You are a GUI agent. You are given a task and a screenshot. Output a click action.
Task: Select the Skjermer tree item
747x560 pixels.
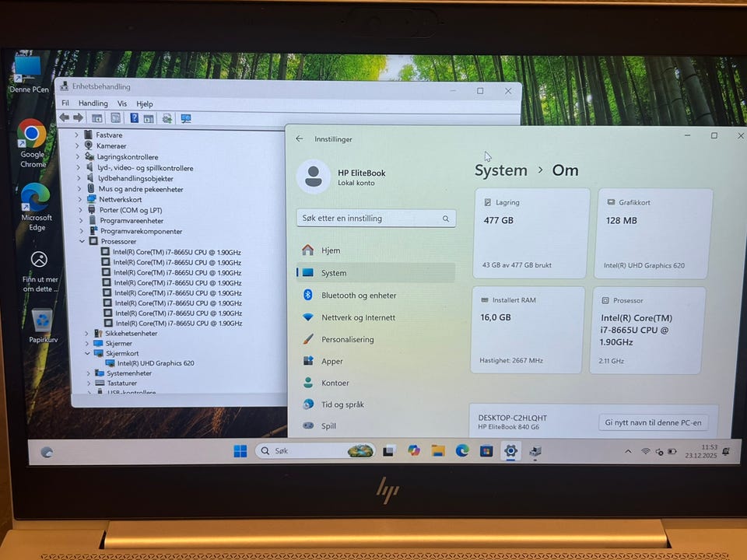pyautogui.click(x=113, y=343)
